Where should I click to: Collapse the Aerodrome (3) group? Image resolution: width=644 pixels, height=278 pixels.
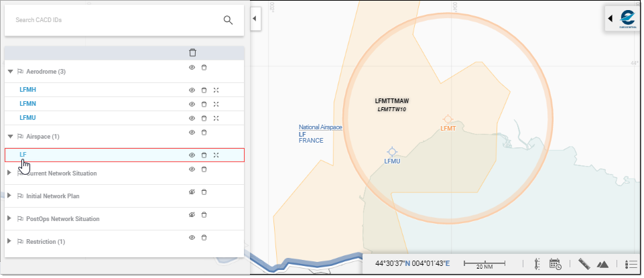10,71
